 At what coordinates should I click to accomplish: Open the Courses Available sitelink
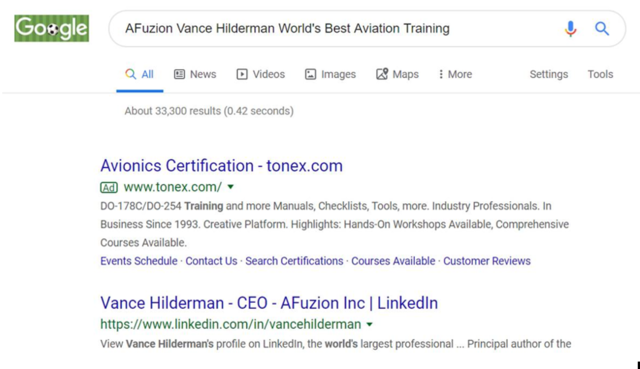pyautogui.click(x=393, y=261)
